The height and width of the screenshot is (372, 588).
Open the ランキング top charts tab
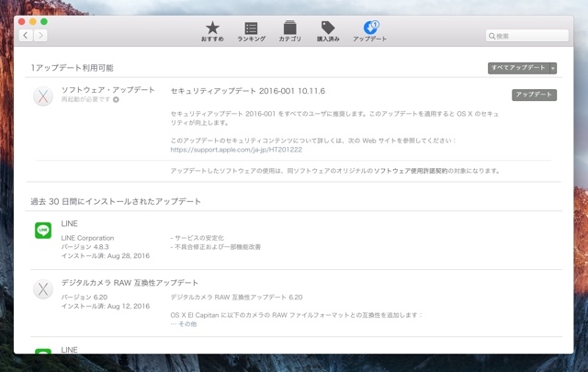(x=251, y=31)
